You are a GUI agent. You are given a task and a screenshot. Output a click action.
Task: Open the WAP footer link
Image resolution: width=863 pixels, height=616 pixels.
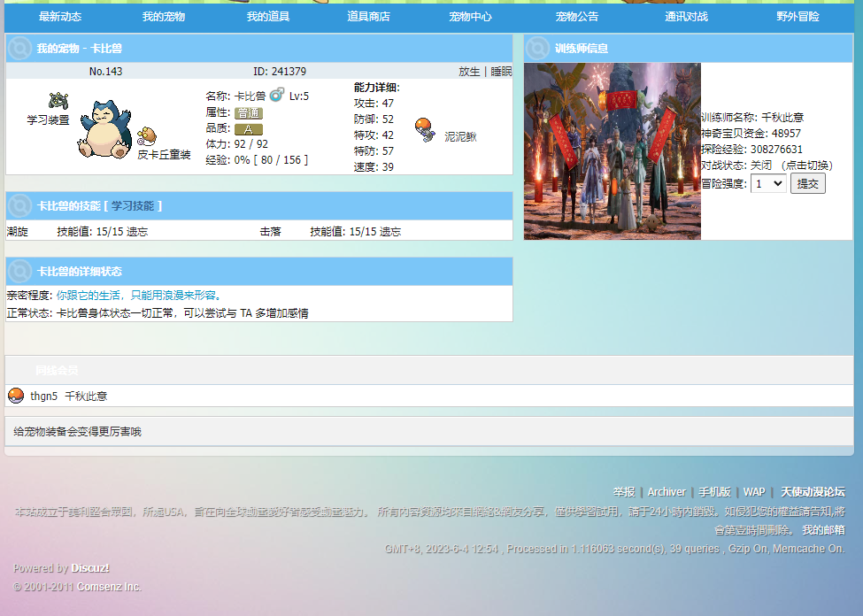click(754, 492)
